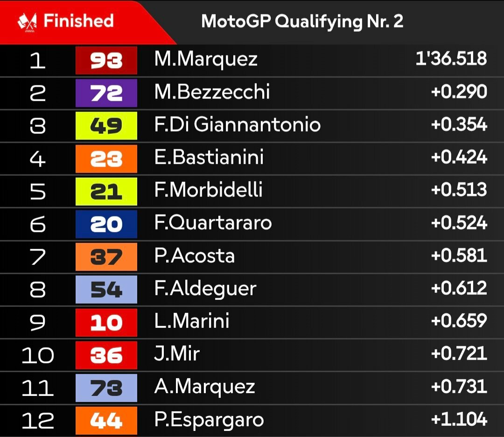
Task: Click P.Acosta's gap time +0.581
Action: tap(459, 256)
